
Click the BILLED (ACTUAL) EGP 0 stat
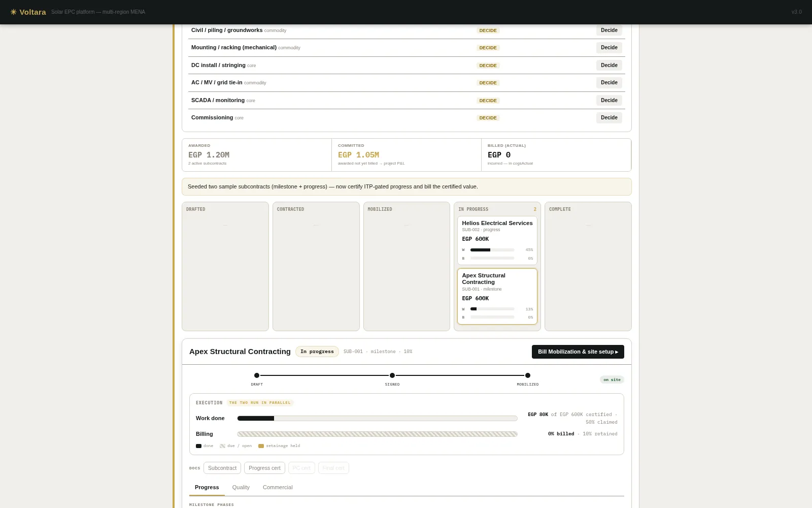[556, 155]
